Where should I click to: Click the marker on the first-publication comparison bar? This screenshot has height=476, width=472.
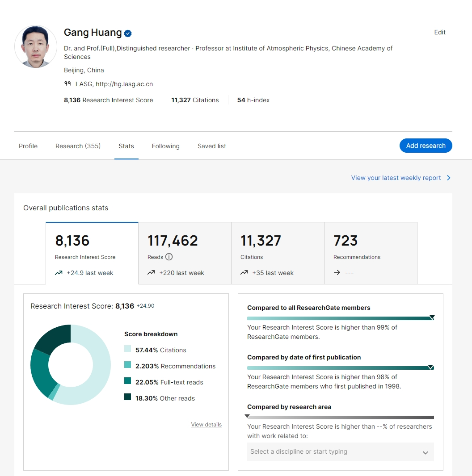click(431, 367)
